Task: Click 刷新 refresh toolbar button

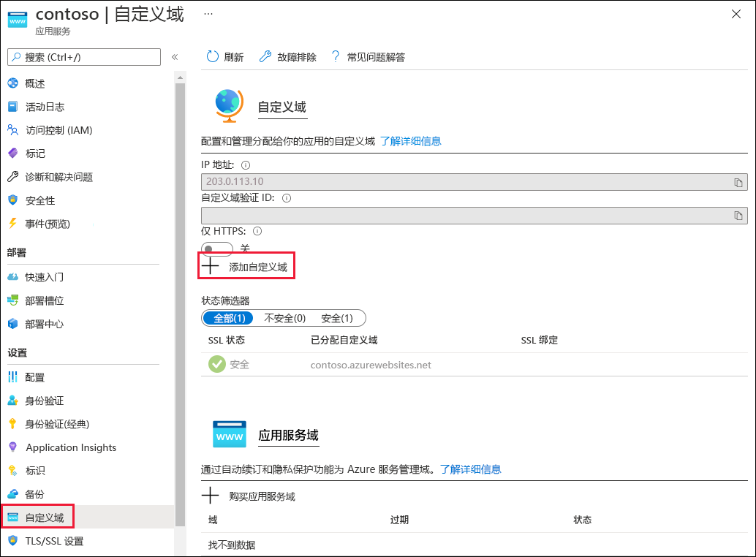Action: [x=225, y=57]
